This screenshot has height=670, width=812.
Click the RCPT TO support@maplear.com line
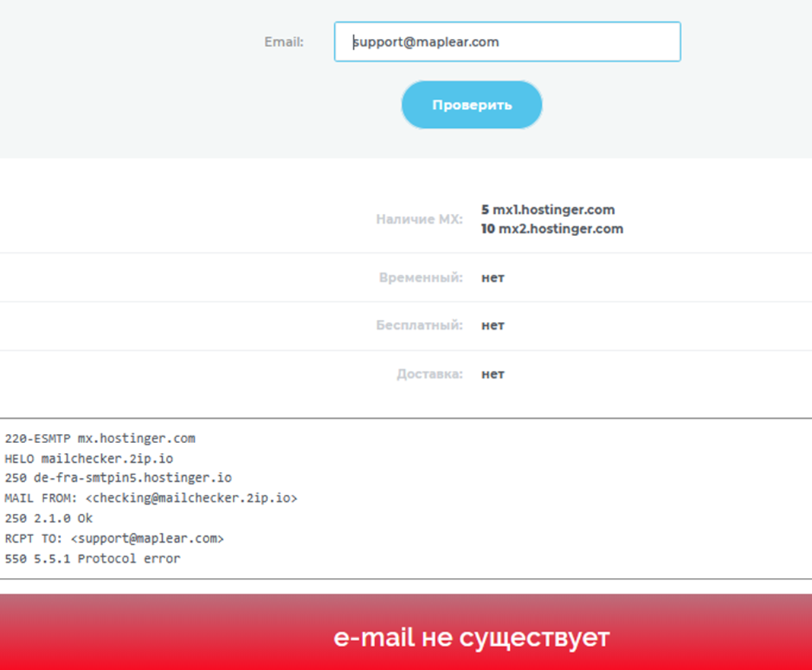pos(114,538)
